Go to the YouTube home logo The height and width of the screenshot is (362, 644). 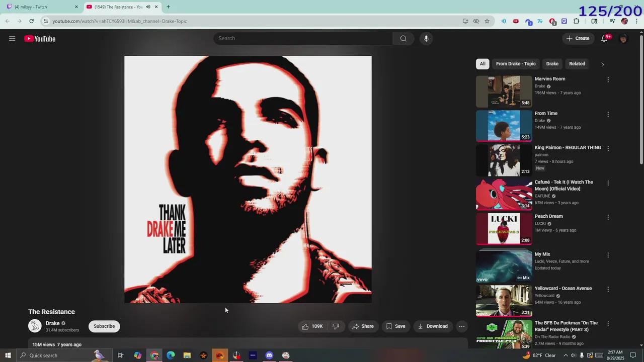[40, 39]
